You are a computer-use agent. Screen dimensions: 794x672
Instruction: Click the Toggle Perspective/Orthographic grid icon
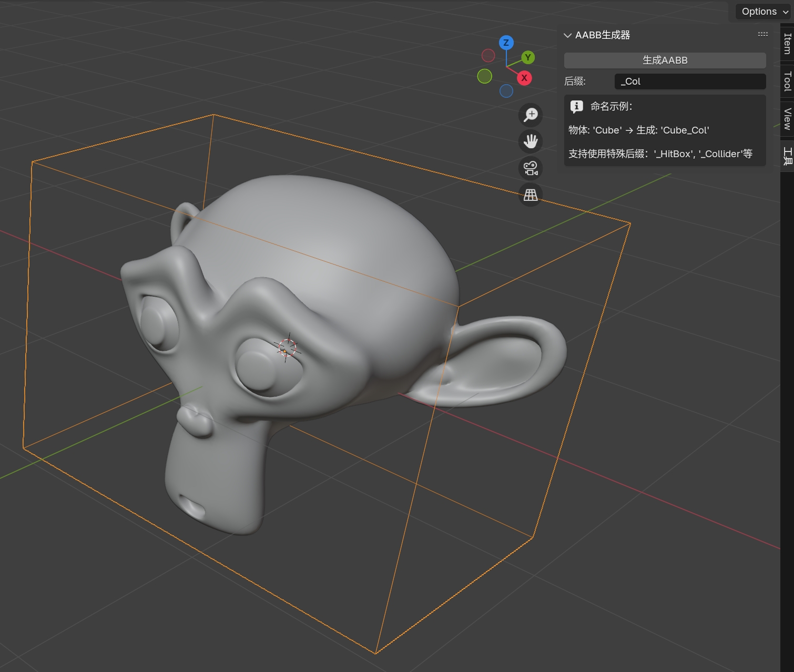tap(531, 195)
